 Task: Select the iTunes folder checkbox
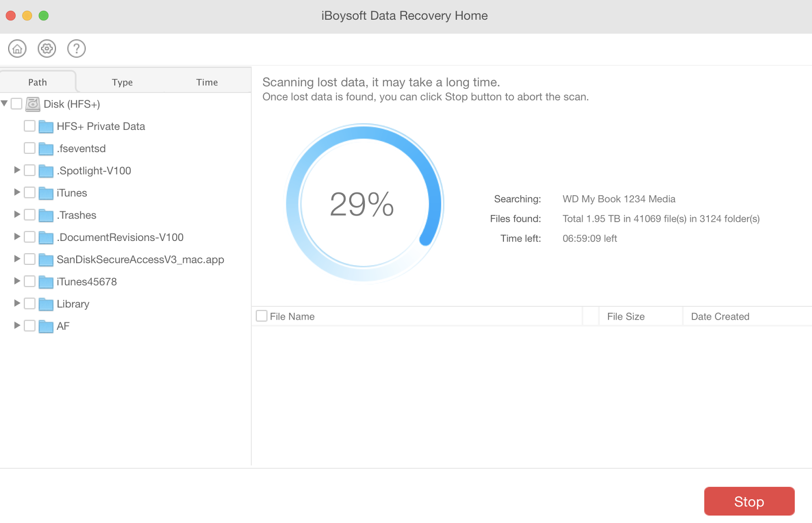[x=29, y=192]
